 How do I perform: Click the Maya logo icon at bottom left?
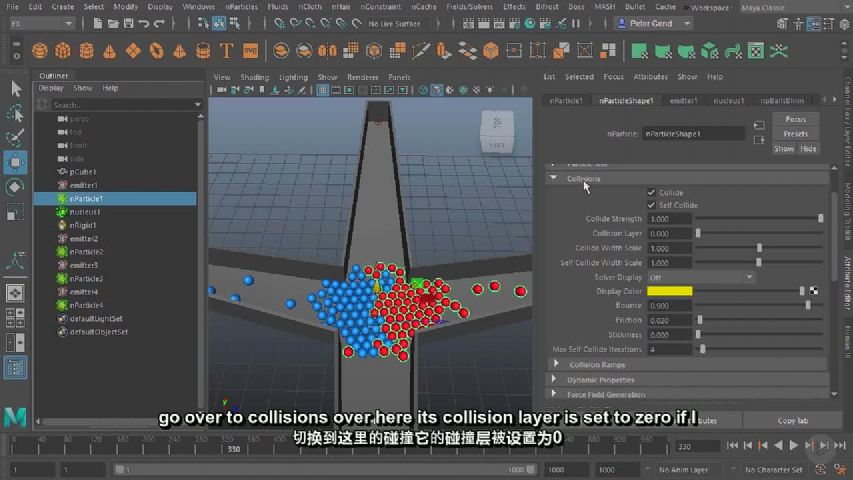click(x=15, y=417)
